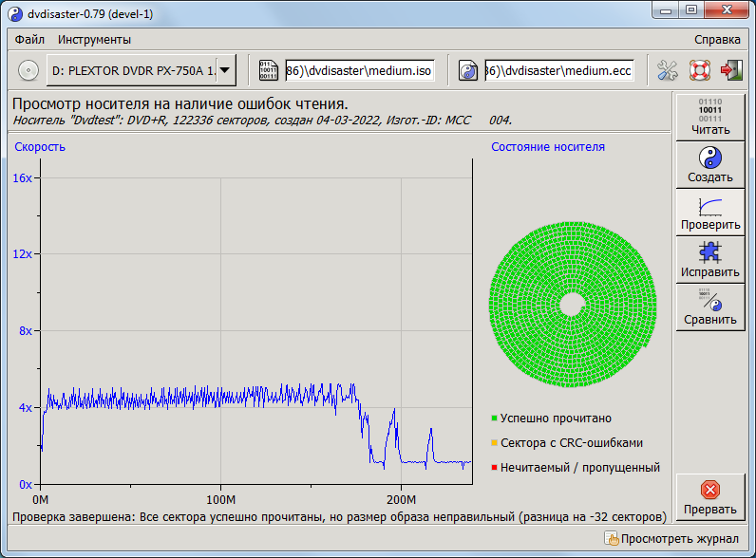Open the Файл menu
The image size is (756, 558).
(x=29, y=40)
